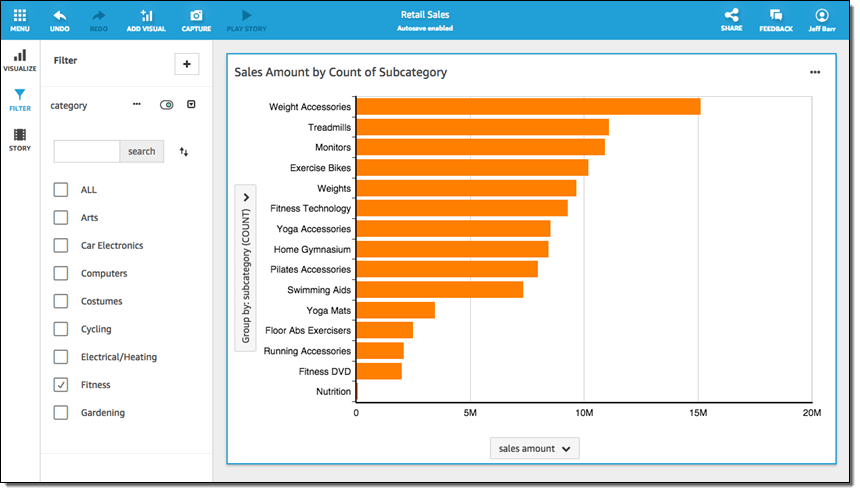Image resolution: width=860 pixels, height=493 pixels.
Task: Check the Computers category checkbox
Action: point(61,273)
